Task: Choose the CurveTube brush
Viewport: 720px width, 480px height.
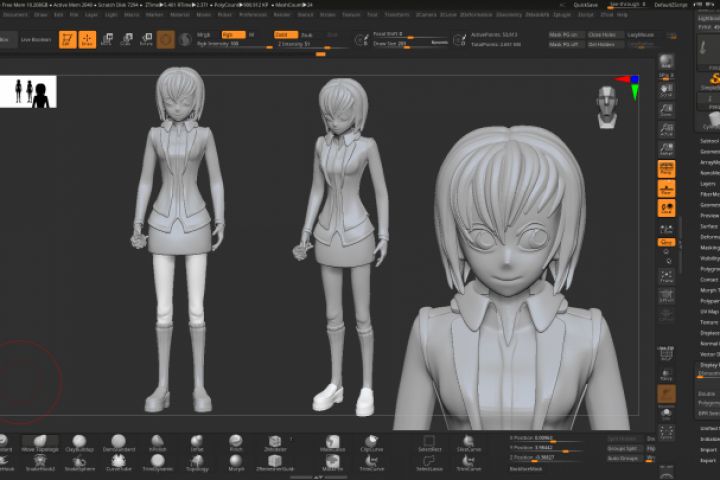Action: coord(118,463)
